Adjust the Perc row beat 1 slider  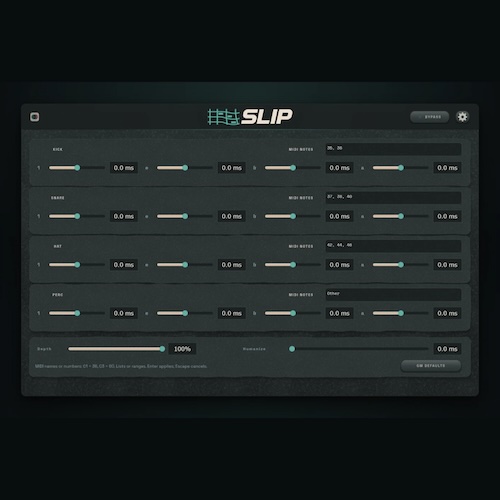(77, 313)
